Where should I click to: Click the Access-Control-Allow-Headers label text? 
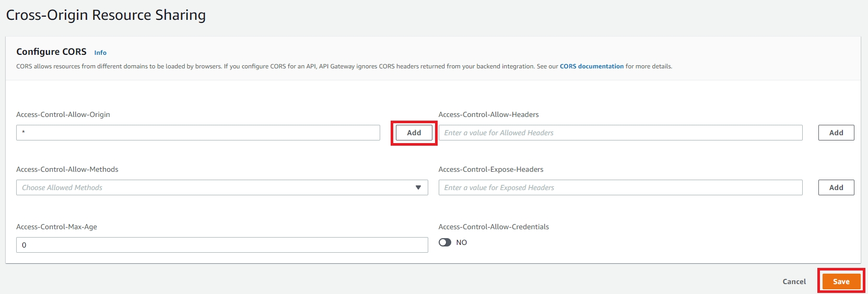[x=488, y=114]
